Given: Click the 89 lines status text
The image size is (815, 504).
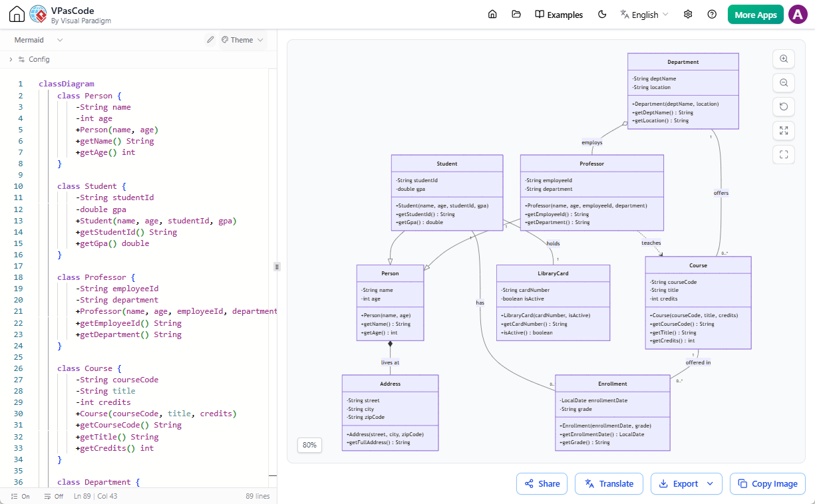Looking at the screenshot, I should point(257,496).
